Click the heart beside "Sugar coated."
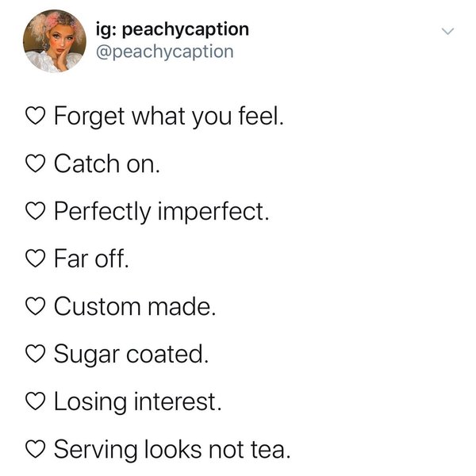Screen dimensions: 476x476 pos(36,355)
